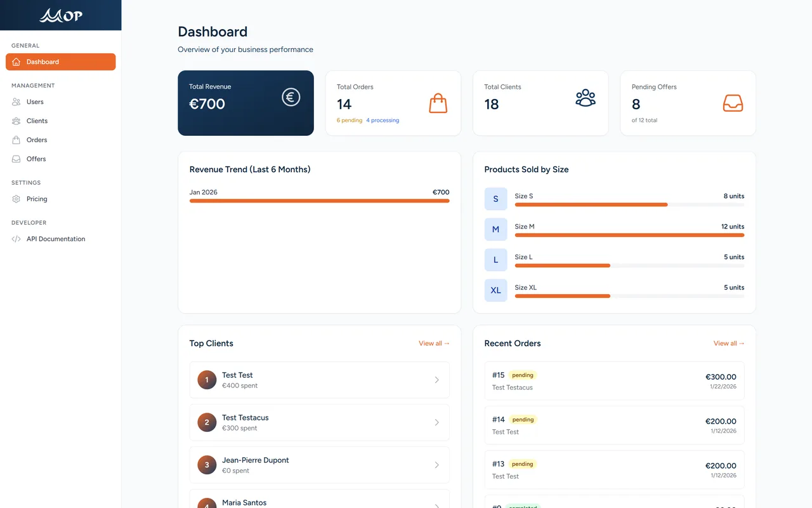Click the 6 pending orders link
The height and width of the screenshot is (508, 812).
pyautogui.click(x=350, y=120)
